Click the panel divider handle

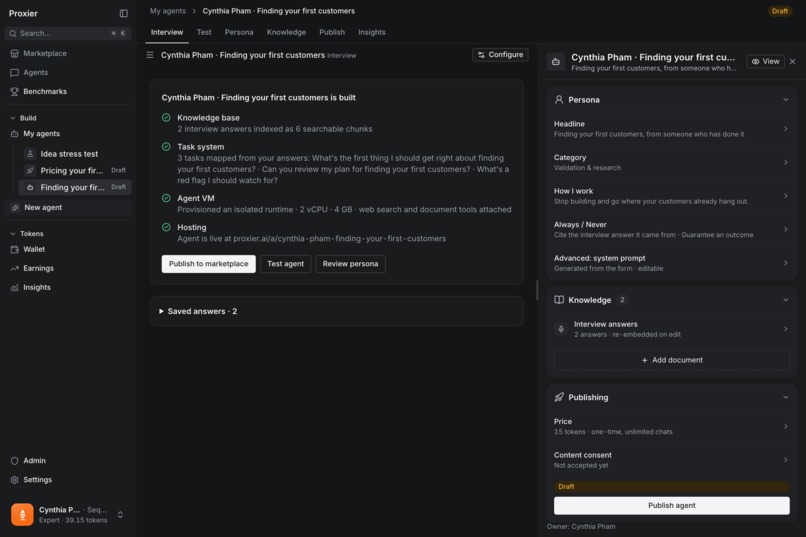tap(537, 290)
